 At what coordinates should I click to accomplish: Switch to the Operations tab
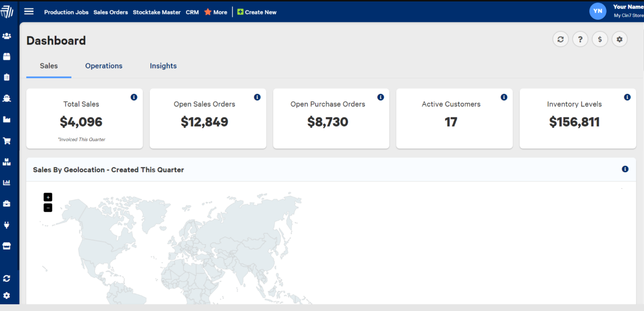click(x=104, y=66)
